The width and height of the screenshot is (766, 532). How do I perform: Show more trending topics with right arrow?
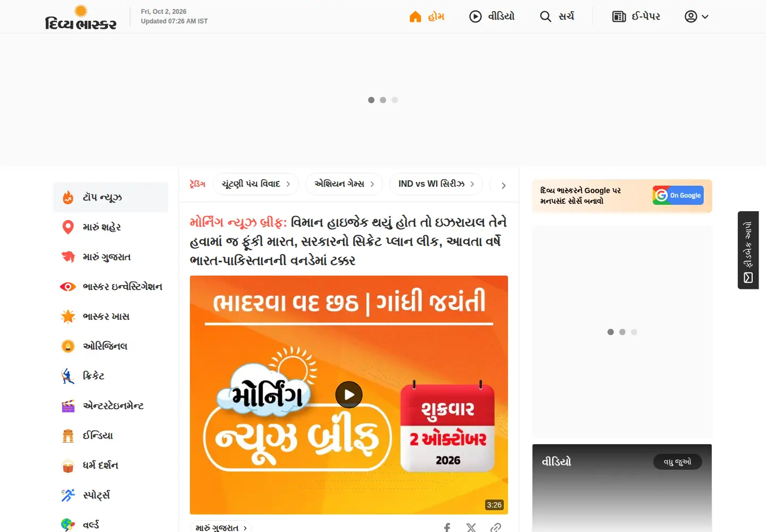504,186
